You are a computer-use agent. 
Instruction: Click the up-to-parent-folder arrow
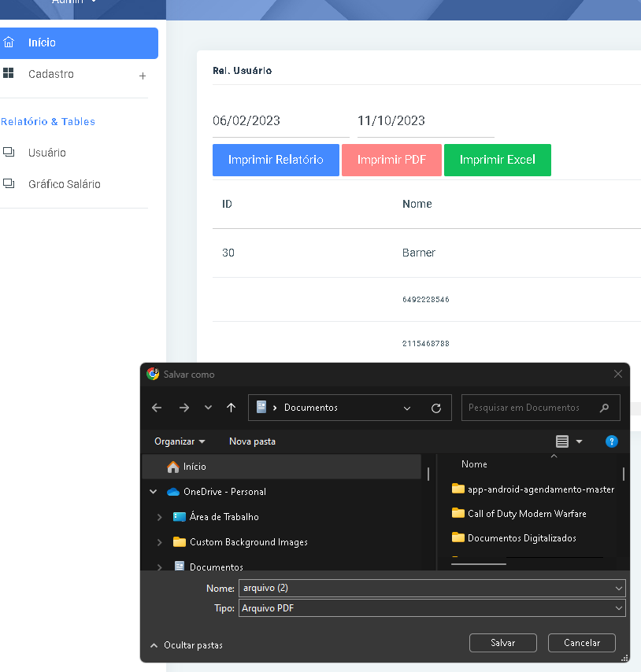(x=231, y=408)
